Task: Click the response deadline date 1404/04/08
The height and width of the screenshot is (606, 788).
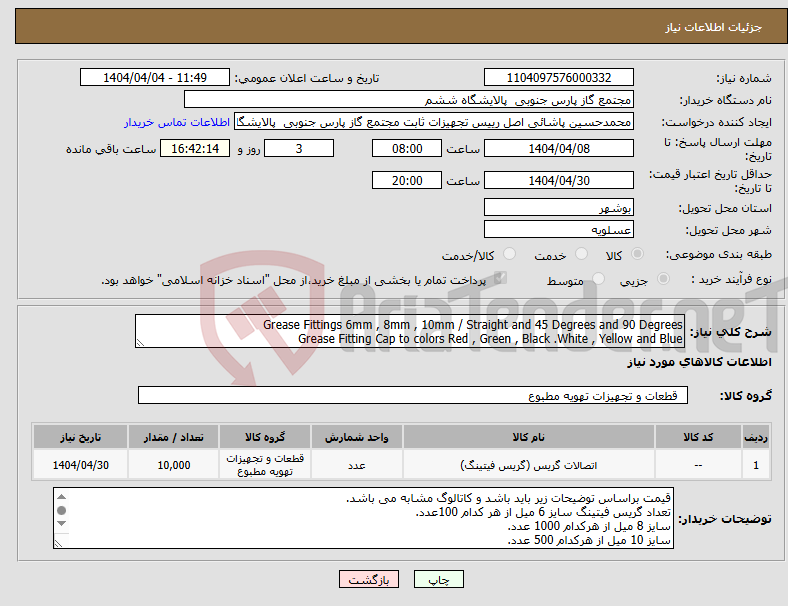Action: [x=558, y=149]
